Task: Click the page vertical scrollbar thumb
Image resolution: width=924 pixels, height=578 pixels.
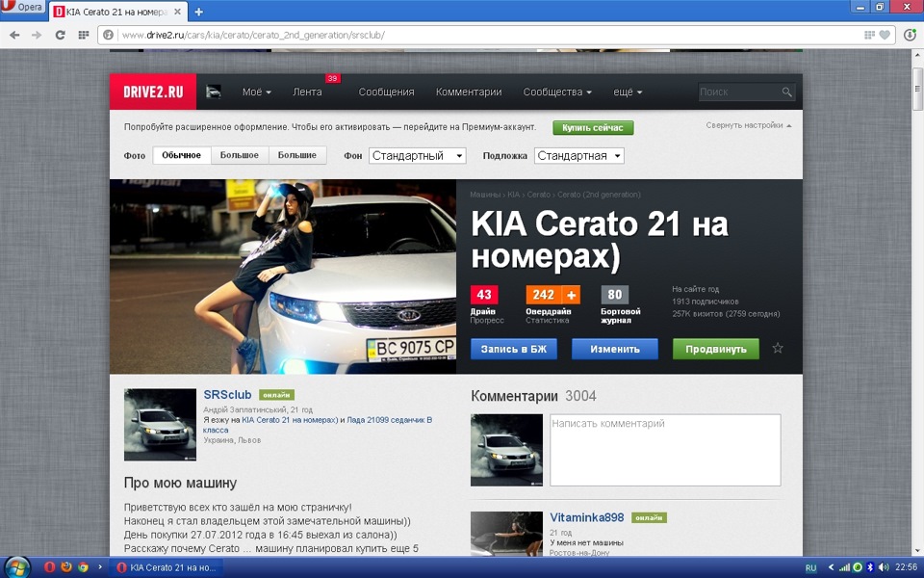Action: [917, 89]
